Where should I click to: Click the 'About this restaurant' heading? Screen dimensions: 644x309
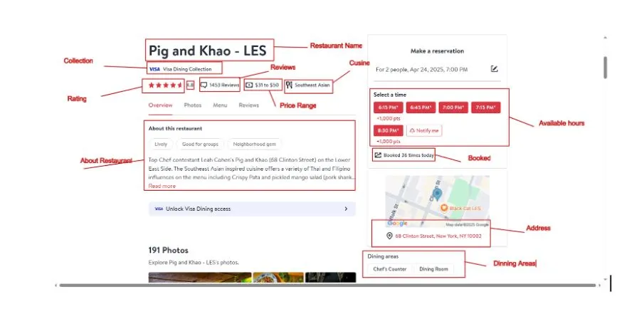pyautogui.click(x=175, y=128)
